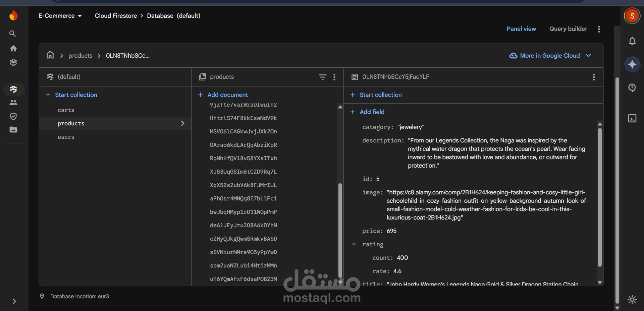Click the user account avatar

click(x=632, y=16)
